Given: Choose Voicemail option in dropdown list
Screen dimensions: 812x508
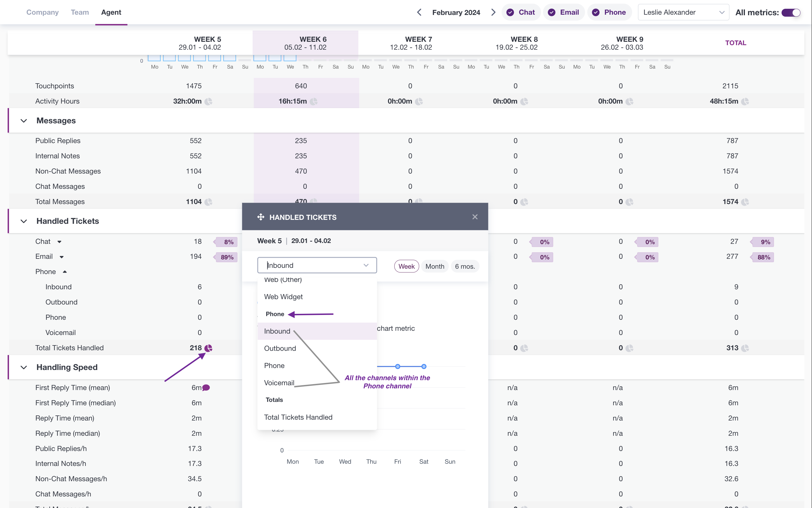Looking at the screenshot, I should click(317, 383).
